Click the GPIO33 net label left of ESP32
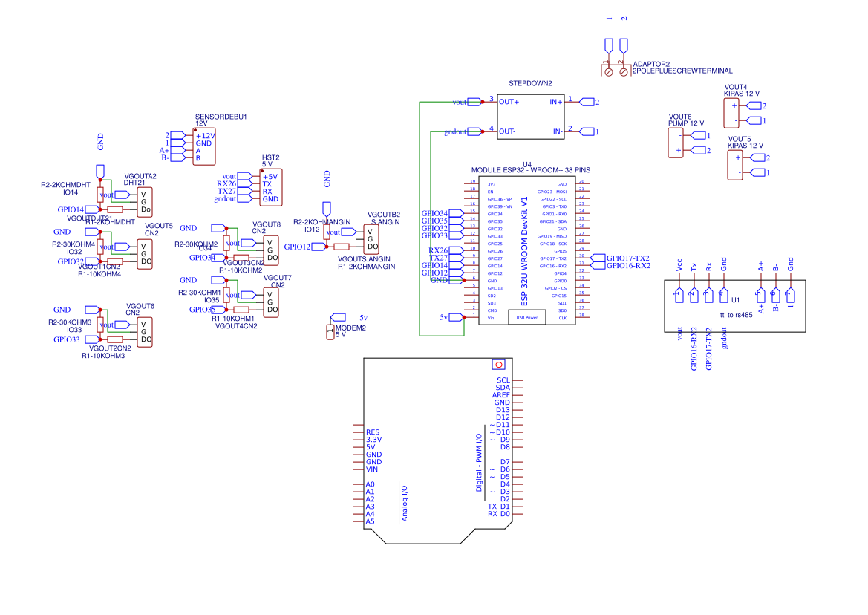Viewport: 868px width, 615px height. click(x=434, y=235)
